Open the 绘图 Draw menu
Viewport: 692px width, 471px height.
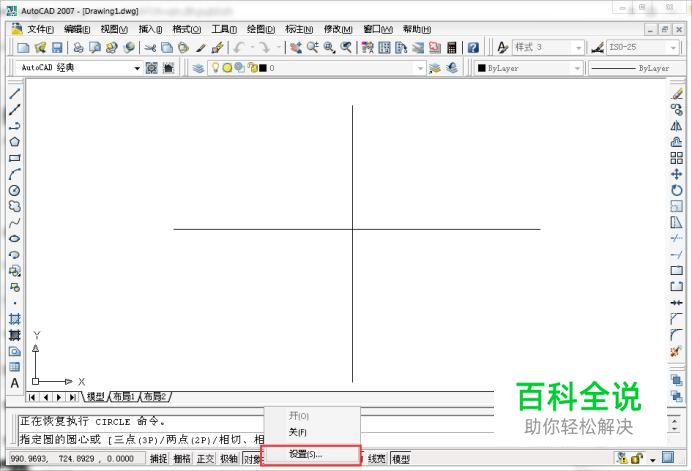[261, 29]
